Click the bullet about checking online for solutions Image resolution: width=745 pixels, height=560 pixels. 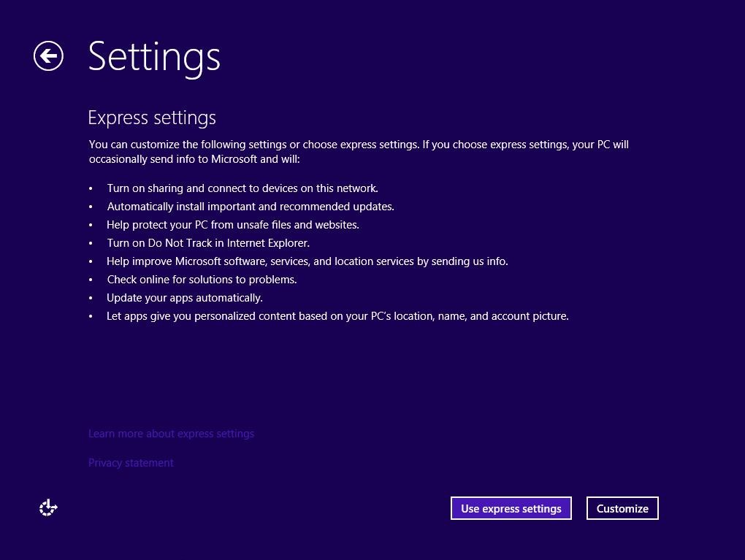[202, 279]
